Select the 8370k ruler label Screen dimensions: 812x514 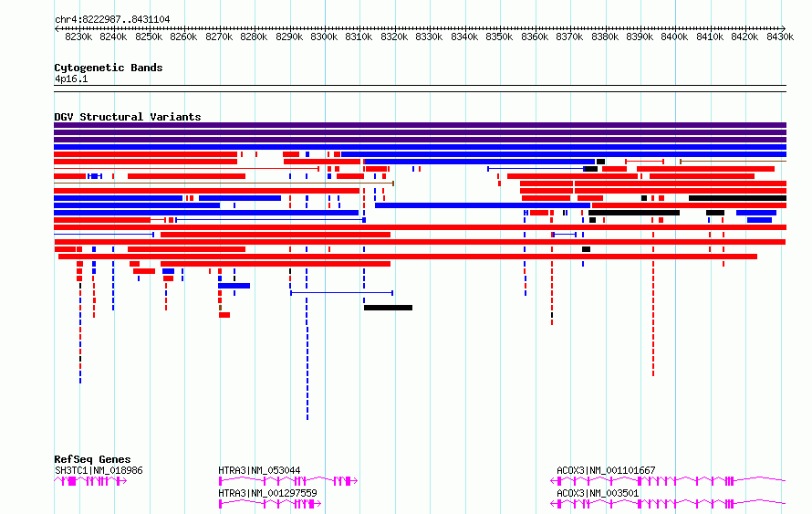click(569, 37)
